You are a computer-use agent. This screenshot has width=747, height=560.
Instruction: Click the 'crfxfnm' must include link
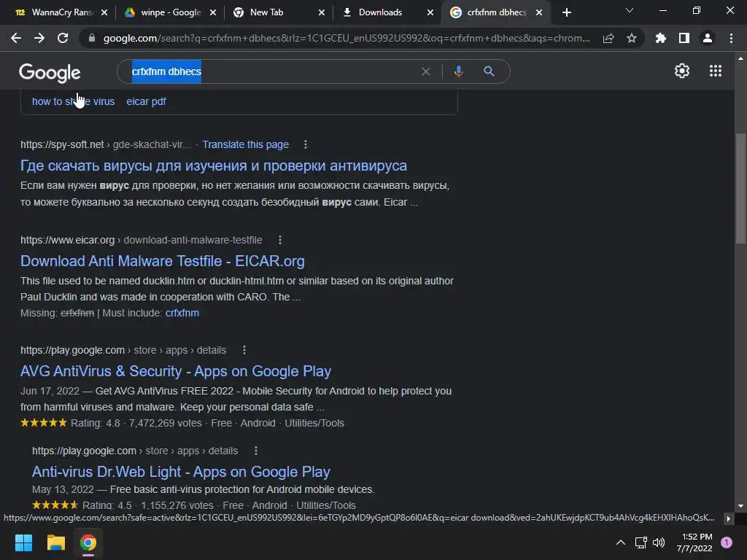[182, 313]
